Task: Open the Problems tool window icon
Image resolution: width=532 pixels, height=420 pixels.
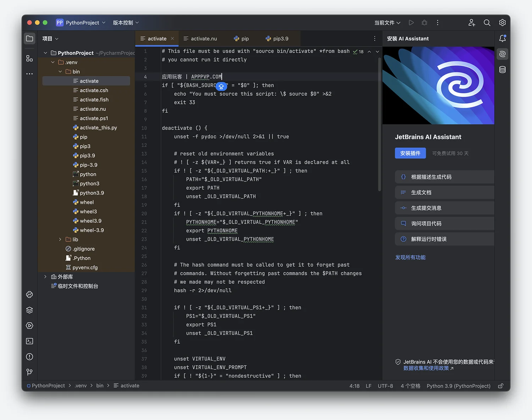Action: [x=29, y=357]
